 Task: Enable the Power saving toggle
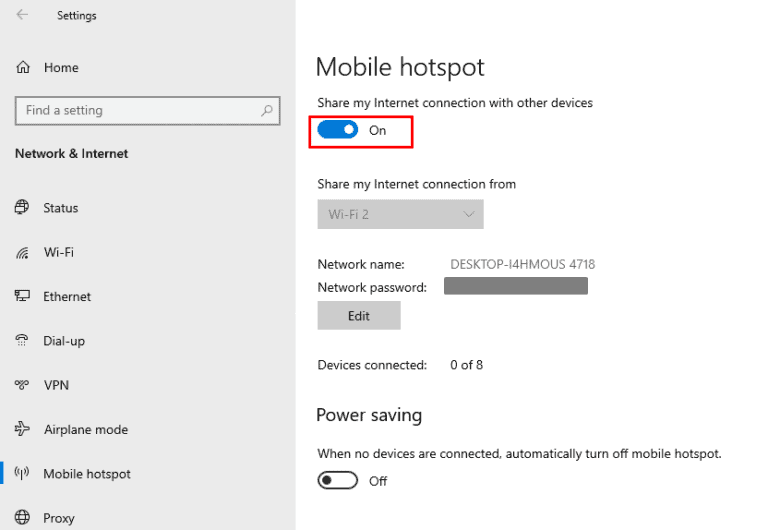(x=338, y=481)
